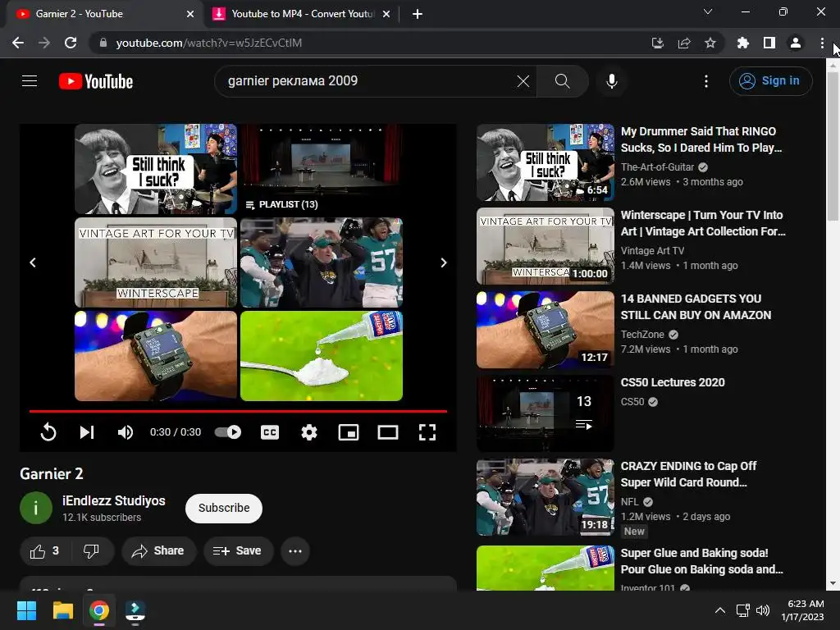Share the video

(158, 550)
